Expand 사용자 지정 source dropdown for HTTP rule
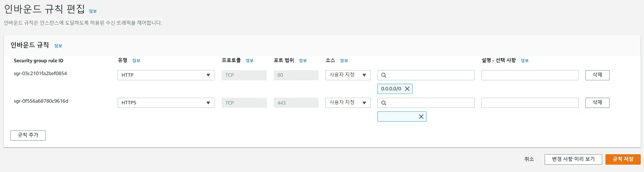The height and width of the screenshot is (172, 644). click(348, 75)
